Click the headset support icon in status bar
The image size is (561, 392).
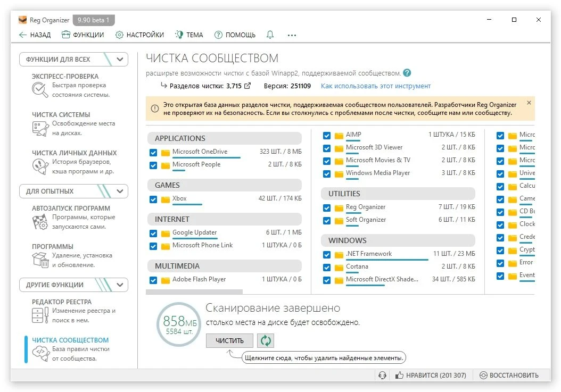382,375
